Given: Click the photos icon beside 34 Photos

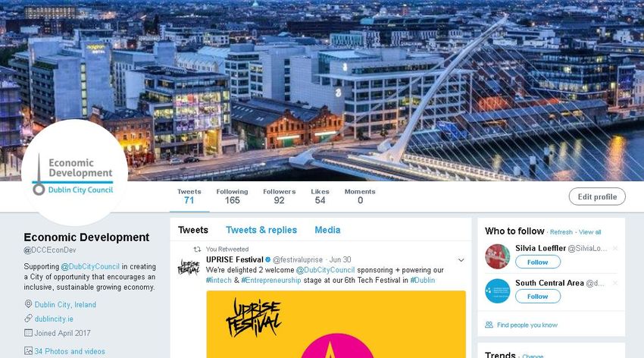Looking at the screenshot, I should pos(28,351).
